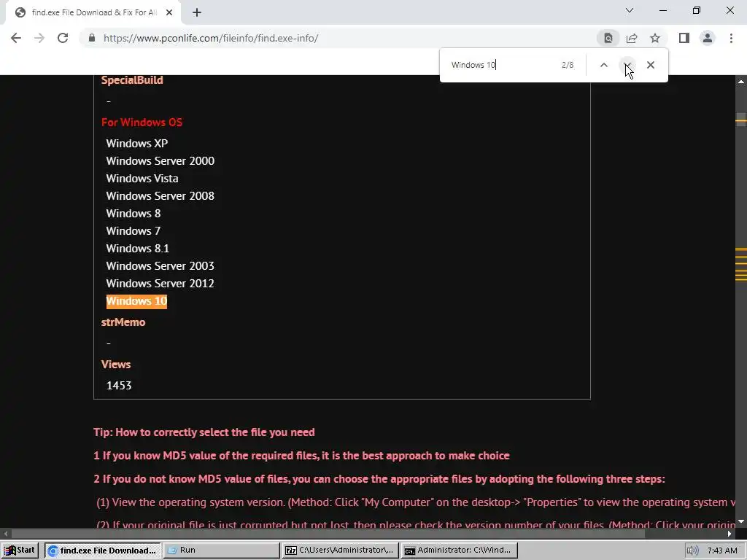
Task: Click the vertical scrollbar down arrow
Action: point(741,521)
